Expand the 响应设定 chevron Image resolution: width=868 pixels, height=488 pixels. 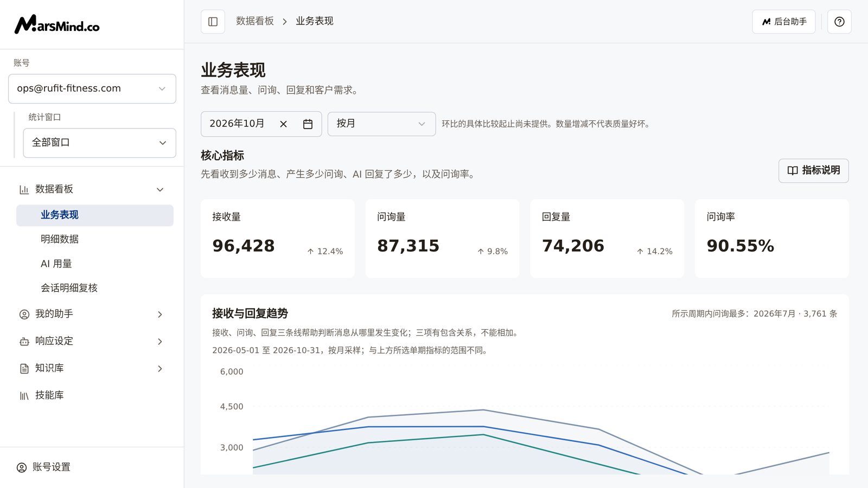point(160,342)
